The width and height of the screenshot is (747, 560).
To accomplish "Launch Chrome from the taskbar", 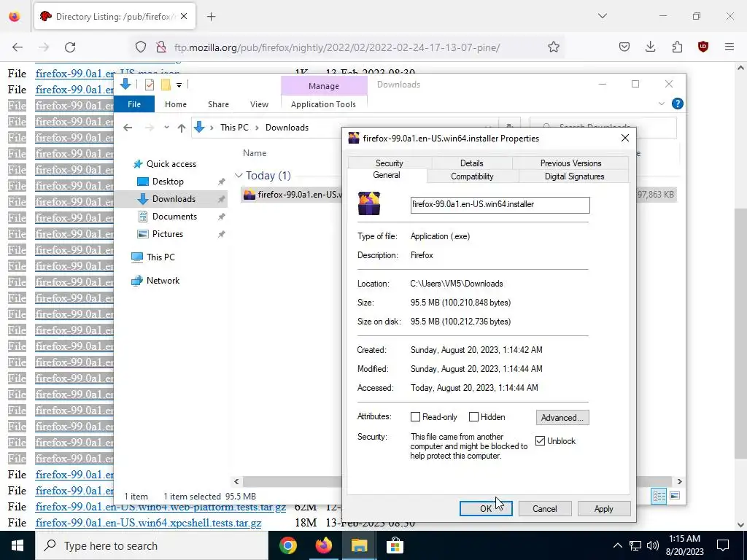I will 287,545.
